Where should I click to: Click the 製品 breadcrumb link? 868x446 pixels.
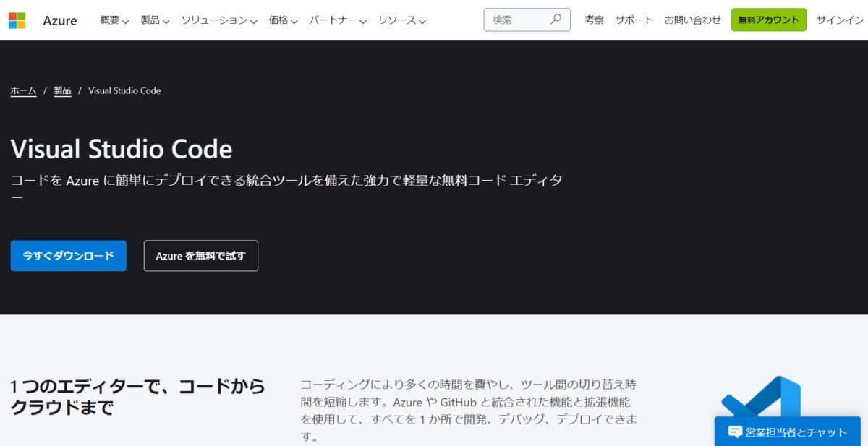pyautogui.click(x=62, y=90)
